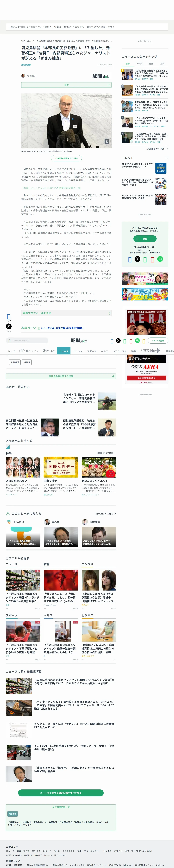Viewport: 174px width, 868px height.
Task: Expand 鹿児島県警に関する記事 section
Action: coord(61,376)
